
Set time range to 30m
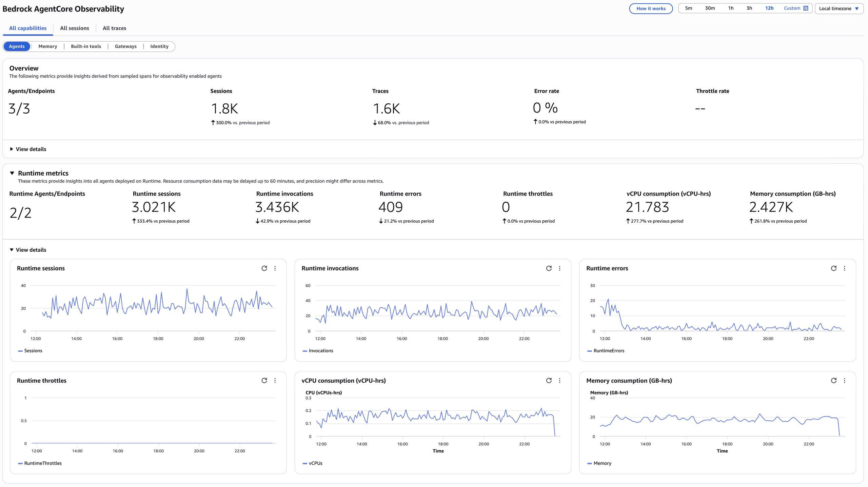pos(710,8)
